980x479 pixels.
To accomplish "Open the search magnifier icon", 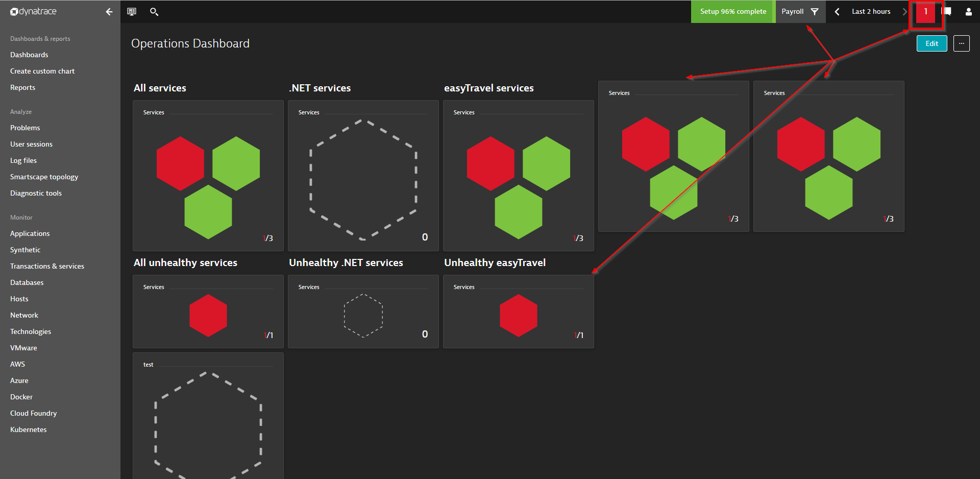I will (x=154, y=11).
